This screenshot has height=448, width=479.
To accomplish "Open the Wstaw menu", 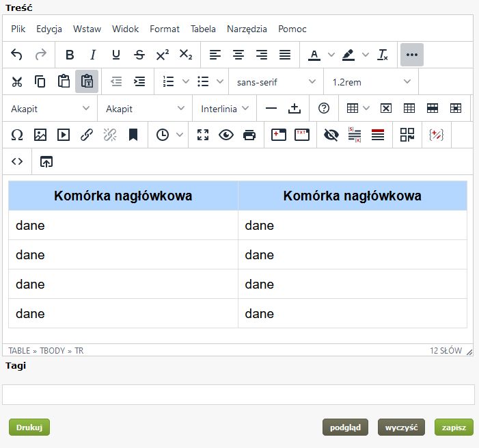I will (x=87, y=29).
